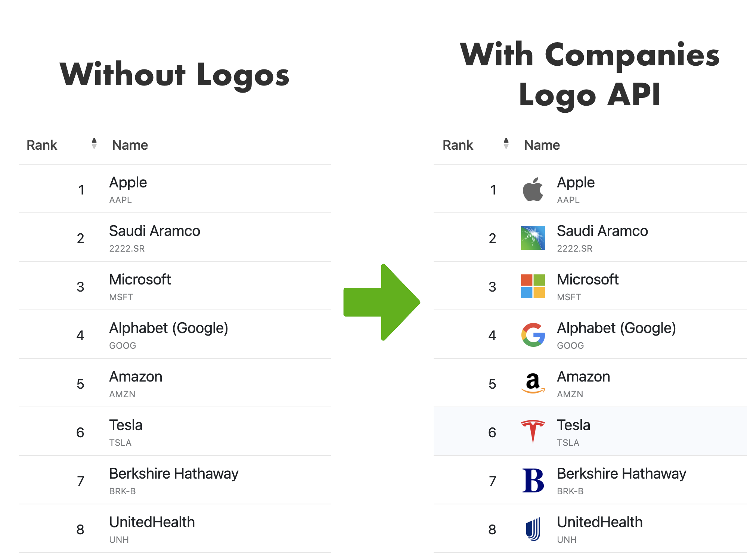Viewport: 747px width, 560px height.
Task: Toggle descending sort on left Rank column
Action: (x=95, y=147)
